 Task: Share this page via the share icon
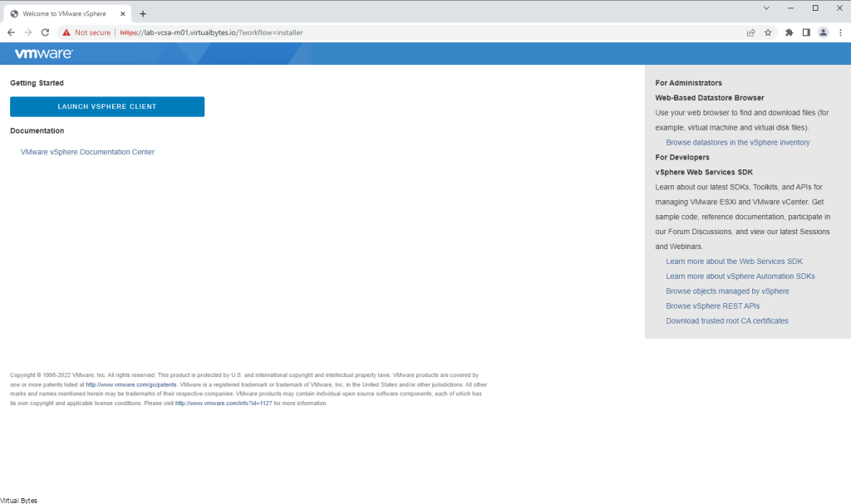point(750,32)
